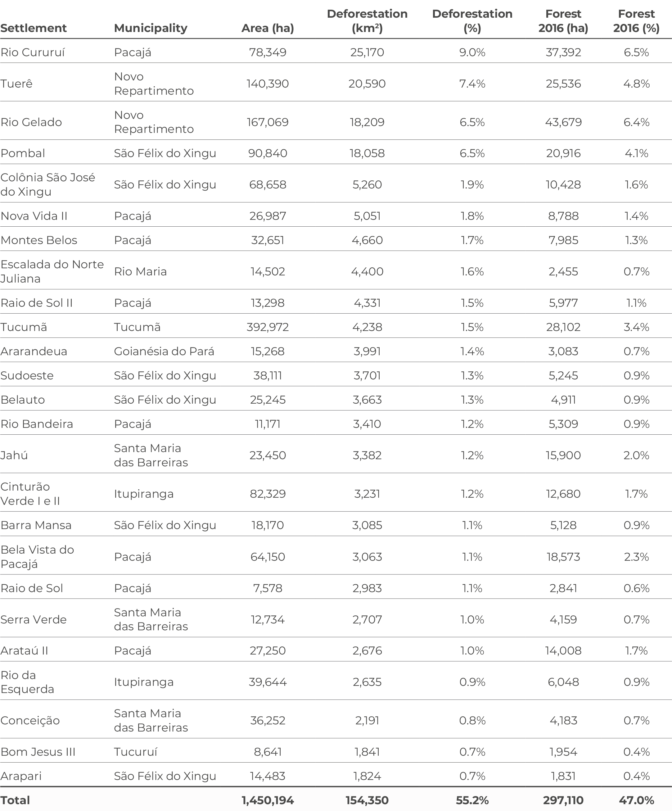Select Colônia São José do Xingu cell

(47, 185)
